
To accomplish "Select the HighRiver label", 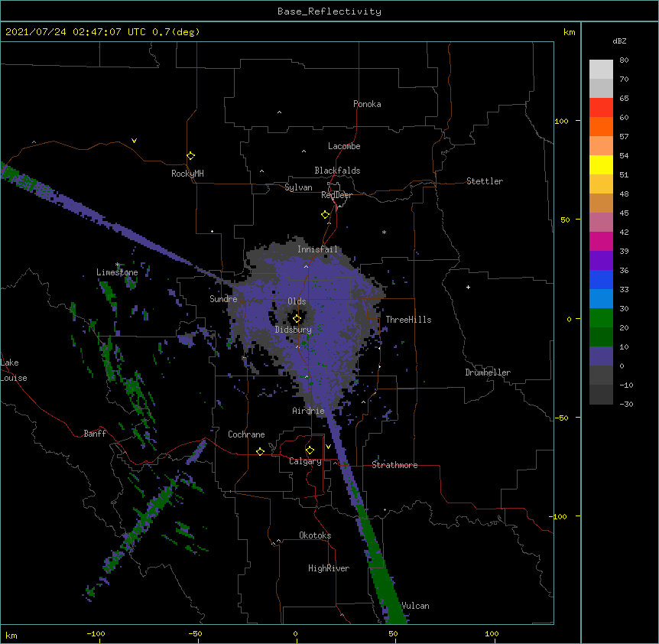I will pyautogui.click(x=329, y=568).
